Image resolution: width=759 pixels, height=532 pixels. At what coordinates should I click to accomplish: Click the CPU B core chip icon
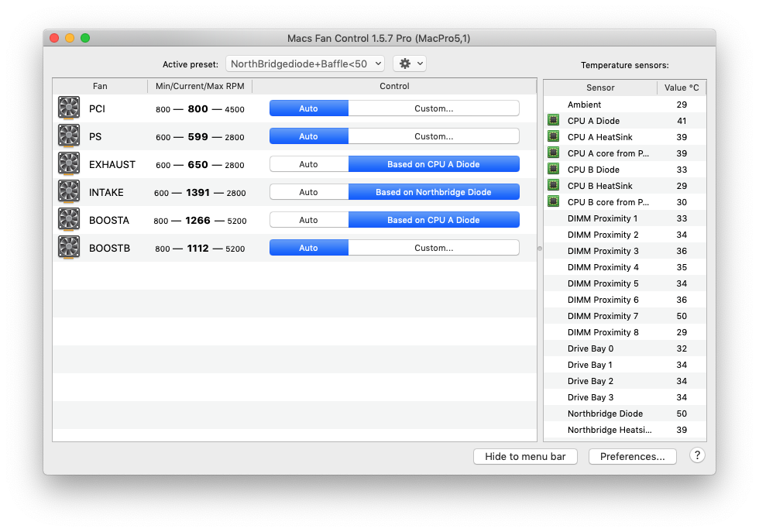click(553, 201)
